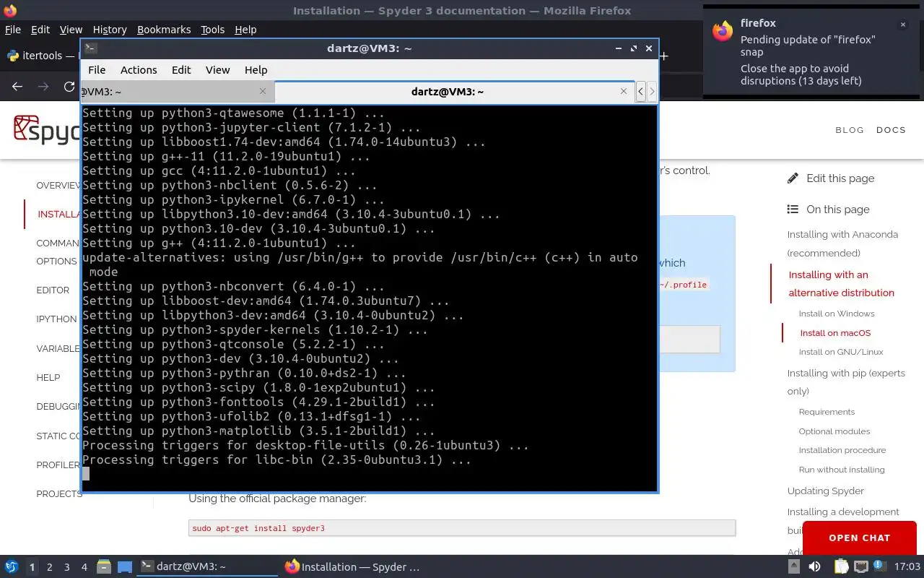Open EDITOR in the docs sidebar
Viewport: 924px width, 578px height.
[x=53, y=290]
